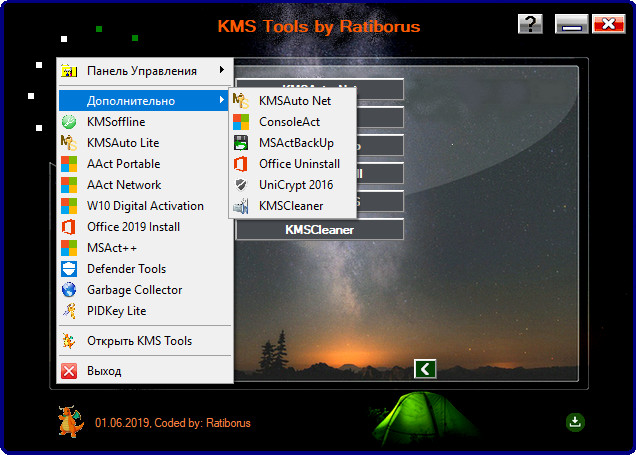The width and height of the screenshot is (636, 455).
Task: Click the PIDKey Lite icon
Action: tap(68, 311)
